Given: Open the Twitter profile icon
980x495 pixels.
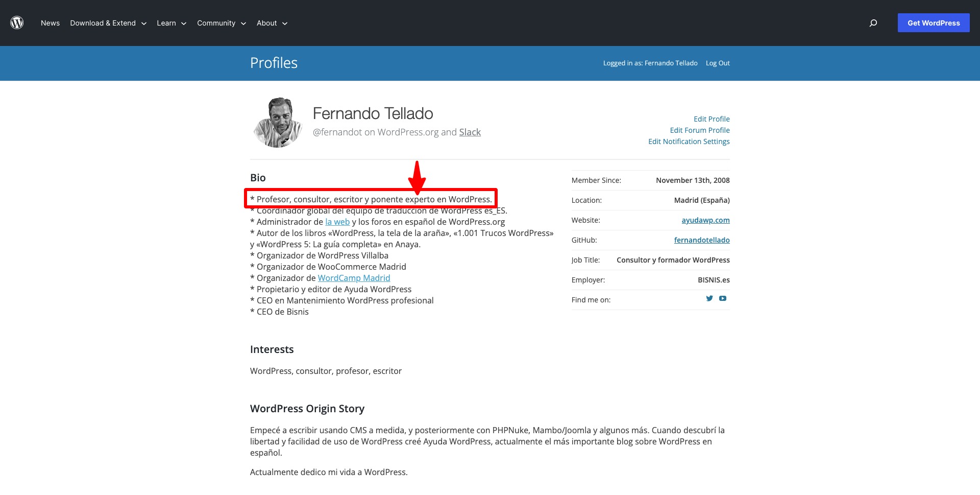Looking at the screenshot, I should coord(709,299).
